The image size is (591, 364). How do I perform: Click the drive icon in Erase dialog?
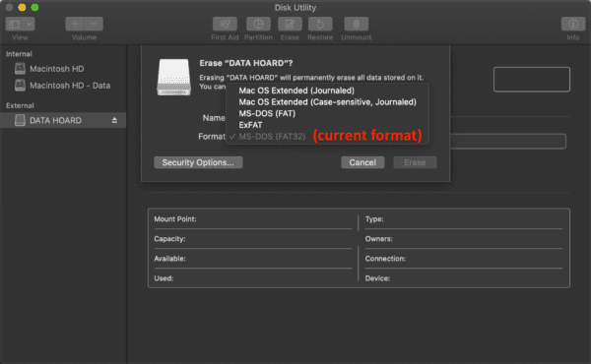coord(173,77)
